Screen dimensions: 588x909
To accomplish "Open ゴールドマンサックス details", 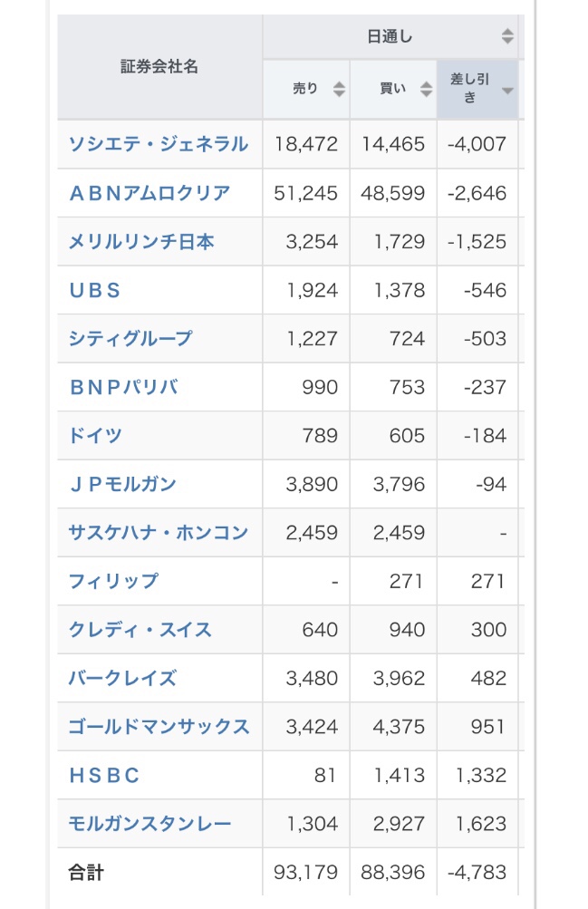I will click(x=159, y=727).
